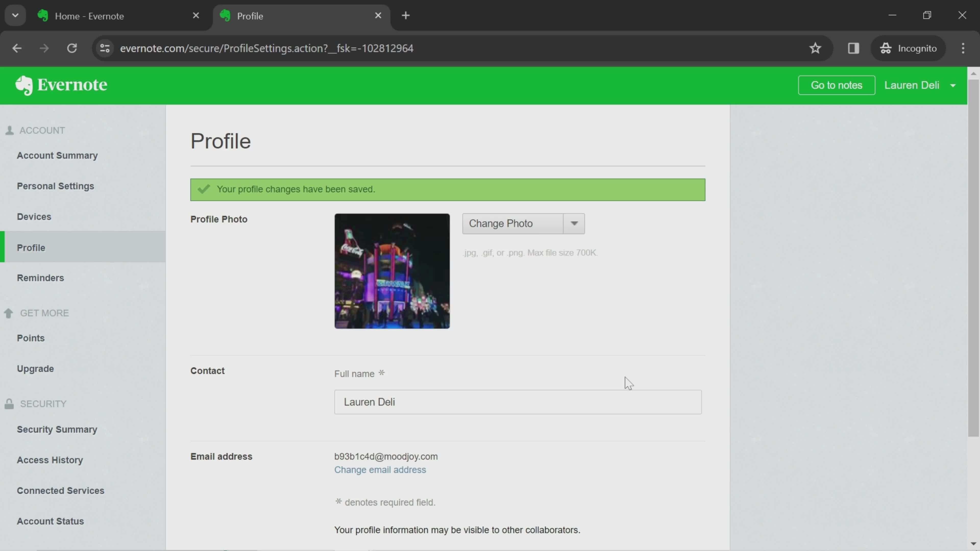Click the Account Summary sidebar icon

tap(57, 155)
